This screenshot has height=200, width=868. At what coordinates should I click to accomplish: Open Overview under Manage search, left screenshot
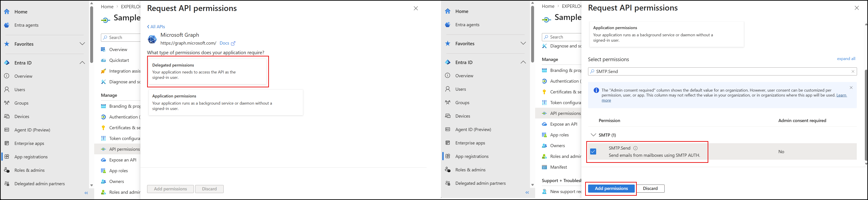click(118, 49)
